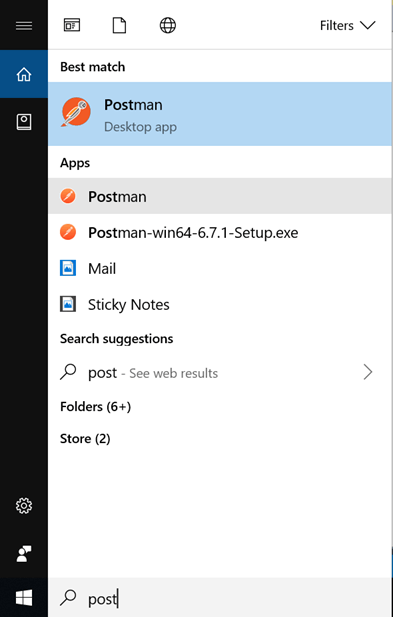
Task: Click the Windows Start button
Action: 24,598
